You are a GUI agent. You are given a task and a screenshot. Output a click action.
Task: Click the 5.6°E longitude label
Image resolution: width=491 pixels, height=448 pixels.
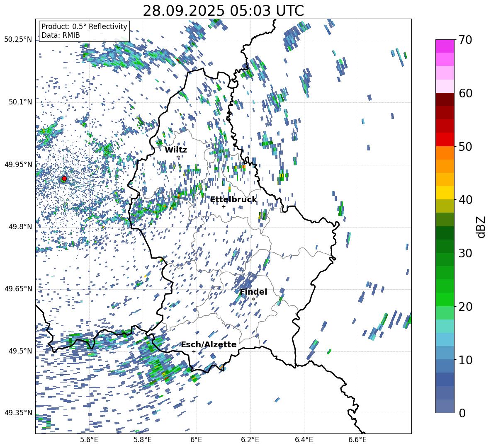89,440
